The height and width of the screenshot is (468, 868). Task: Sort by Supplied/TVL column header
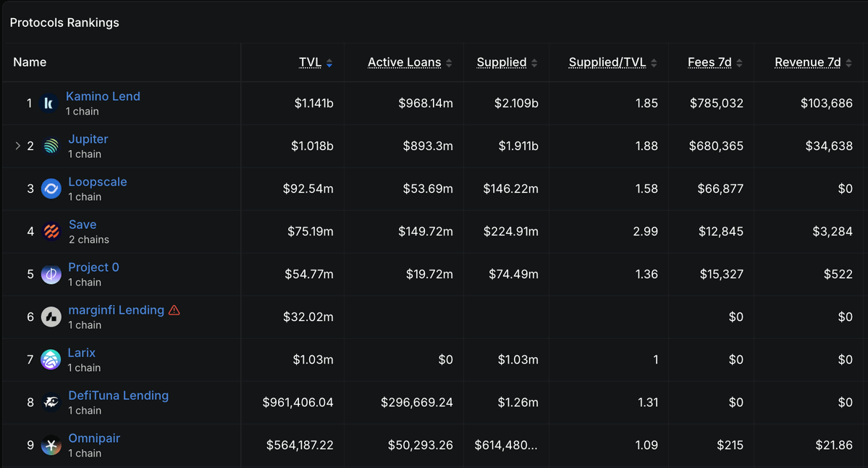point(612,62)
